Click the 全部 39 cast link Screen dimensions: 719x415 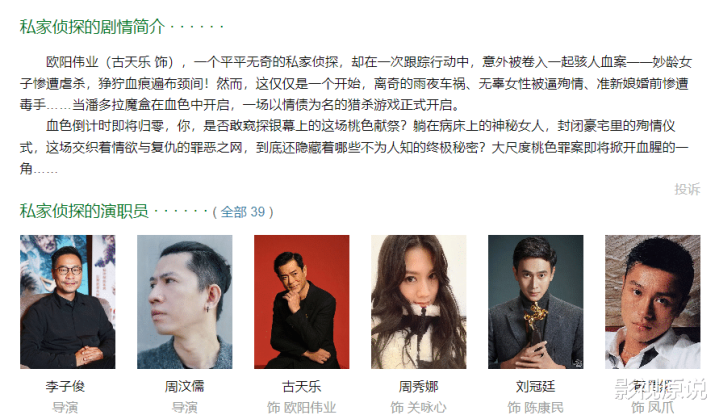[243, 212]
